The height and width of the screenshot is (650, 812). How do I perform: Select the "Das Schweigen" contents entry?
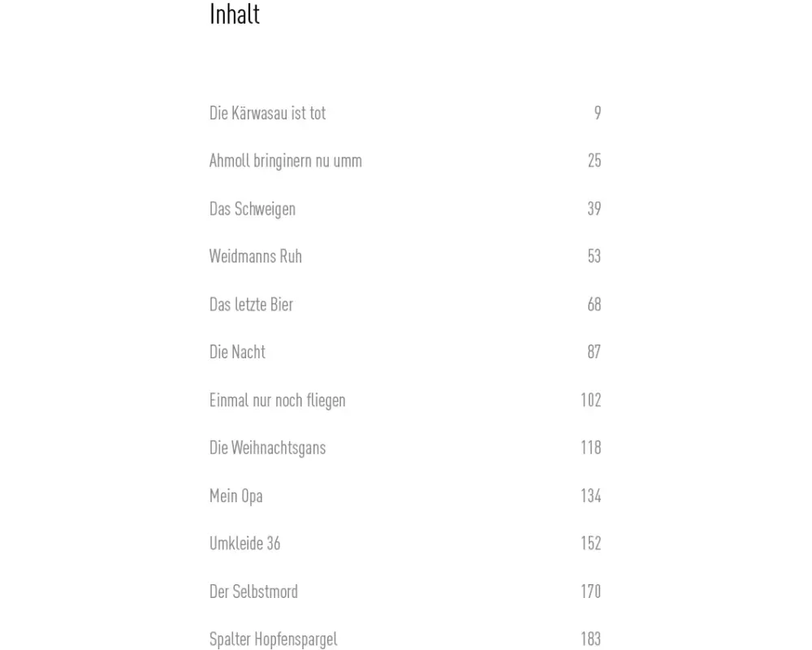tap(252, 209)
